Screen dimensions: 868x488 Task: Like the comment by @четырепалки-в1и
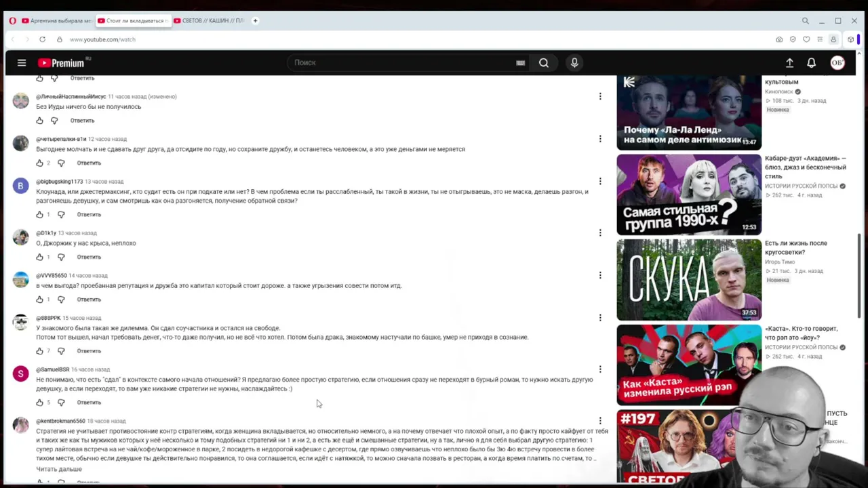click(39, 163)
